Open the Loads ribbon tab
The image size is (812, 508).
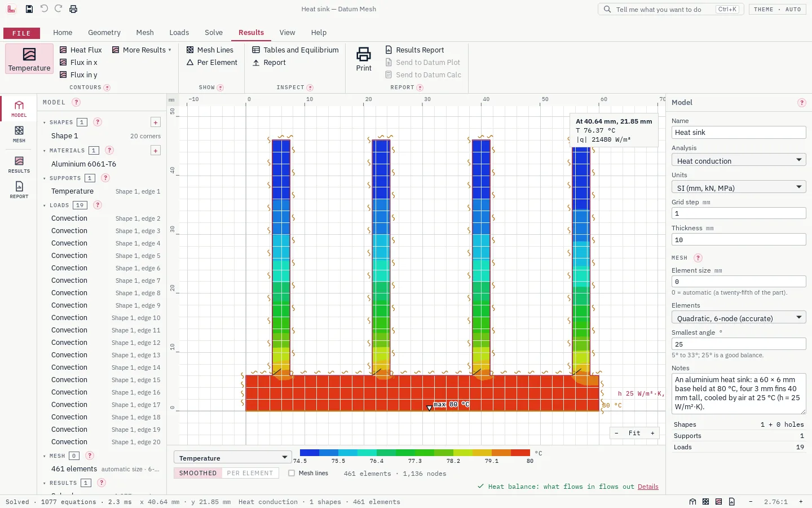(179, 33)
